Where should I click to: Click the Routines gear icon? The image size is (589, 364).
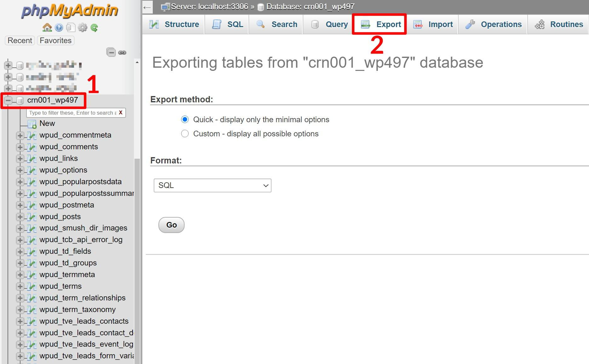coord(539,24)
